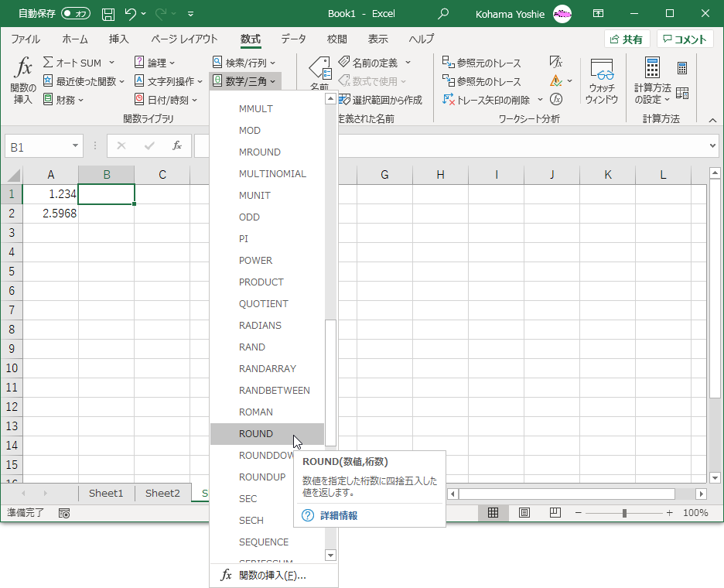Open Logical functions (論理)
This screenshot has width=724, height=588.
pos(155,63)
